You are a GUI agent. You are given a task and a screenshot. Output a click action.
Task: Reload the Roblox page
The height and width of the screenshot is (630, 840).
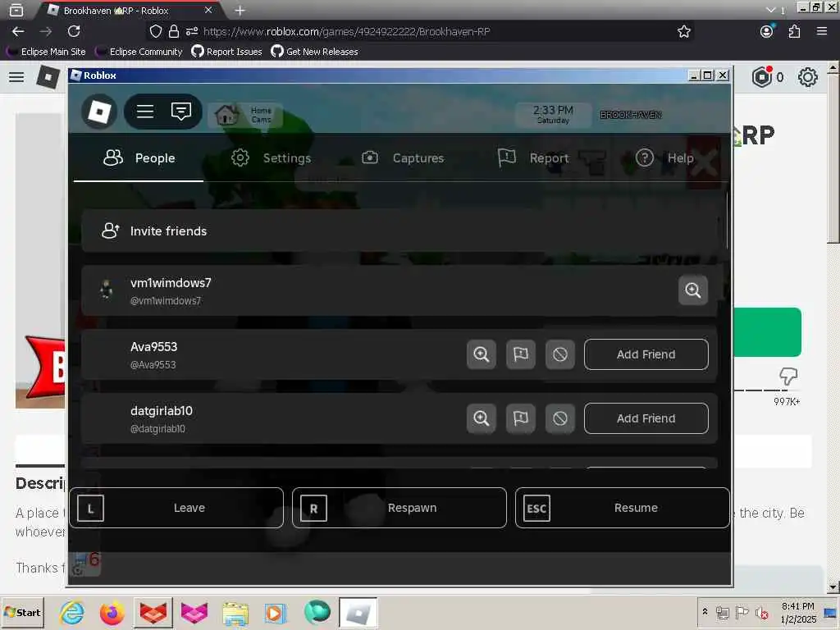[x=74, y=32]
